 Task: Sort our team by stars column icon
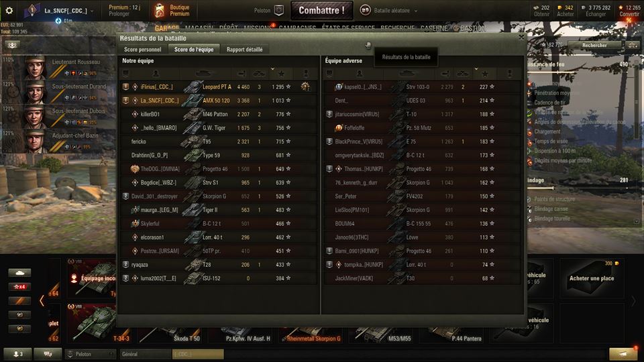281,74
